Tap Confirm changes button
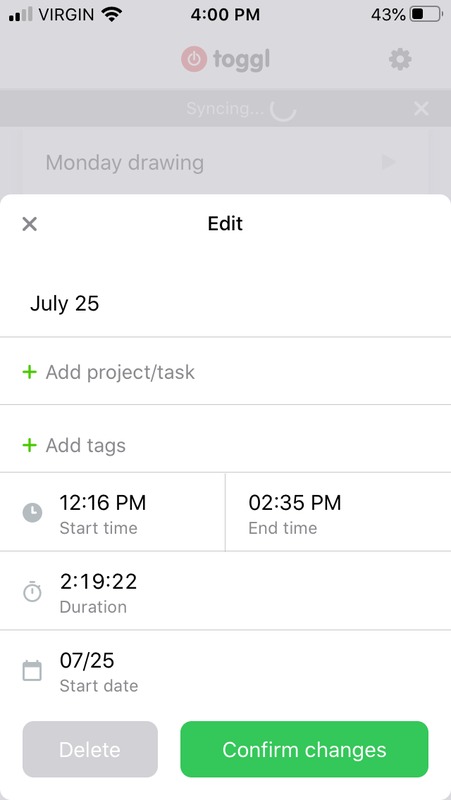Viewport: 451px width, 800px height. 304,749
